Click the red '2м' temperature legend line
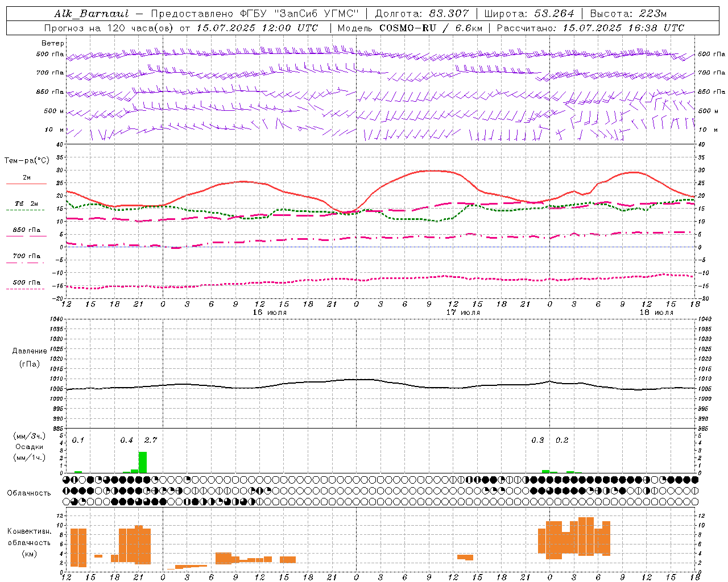This screenshot has width=728, height=582. tap(26, 184)
